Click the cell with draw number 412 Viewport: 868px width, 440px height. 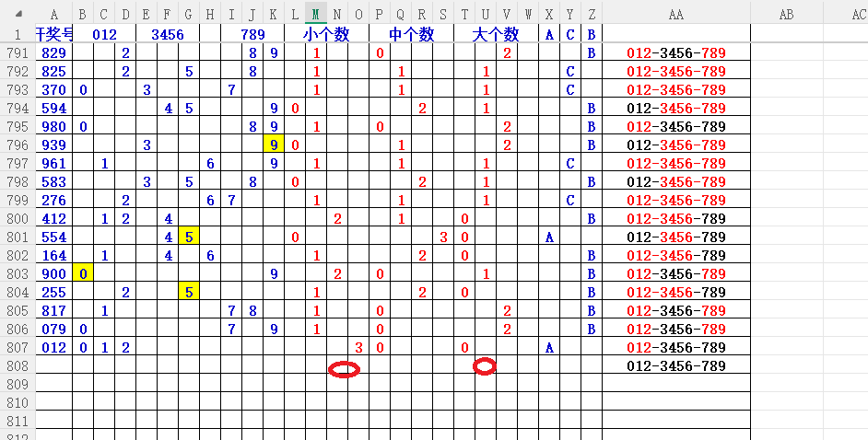(x=53, y=219)
